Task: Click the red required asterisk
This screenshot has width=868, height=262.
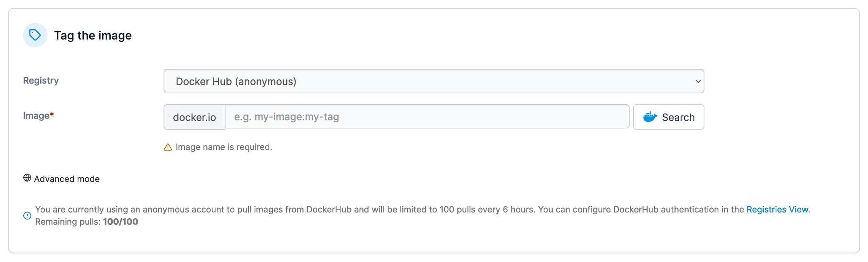Action: click(x=52, y=114)
